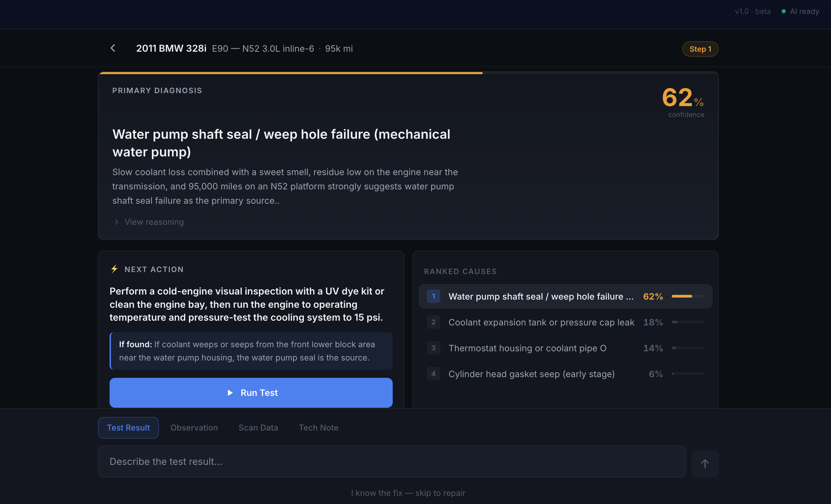Expand the View reasoning section

click(148, 222)
